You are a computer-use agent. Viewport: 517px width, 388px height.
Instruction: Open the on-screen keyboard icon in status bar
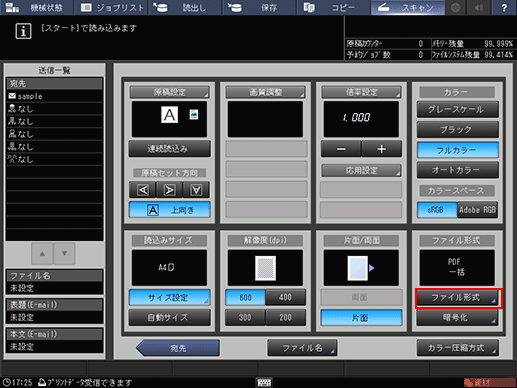[x=264, y=382]
